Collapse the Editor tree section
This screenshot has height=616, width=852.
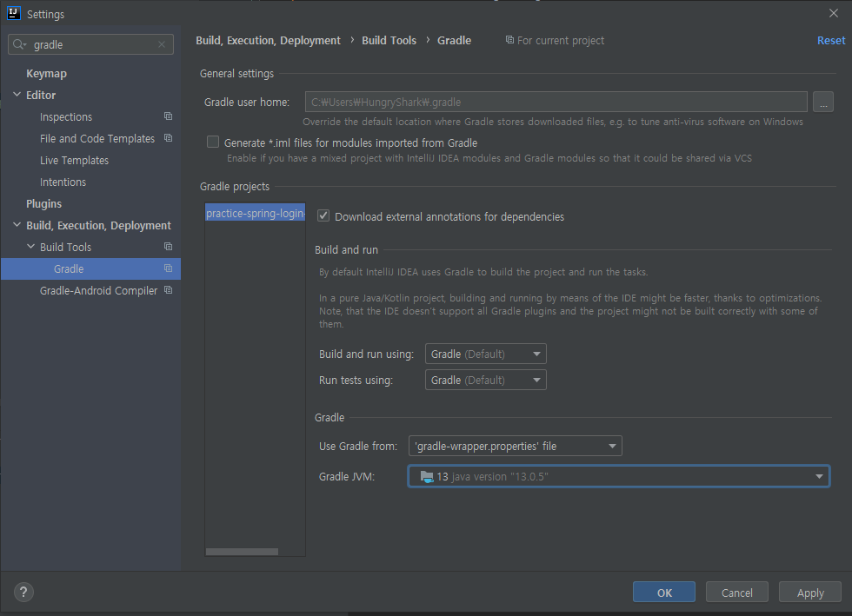(17, 95)
